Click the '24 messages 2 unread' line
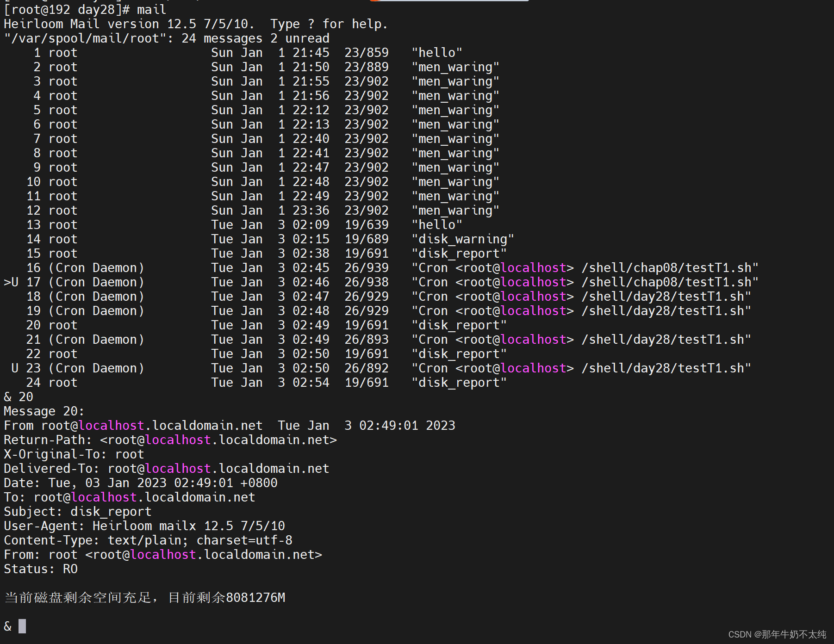834x644 pixels. coord(167,38)
